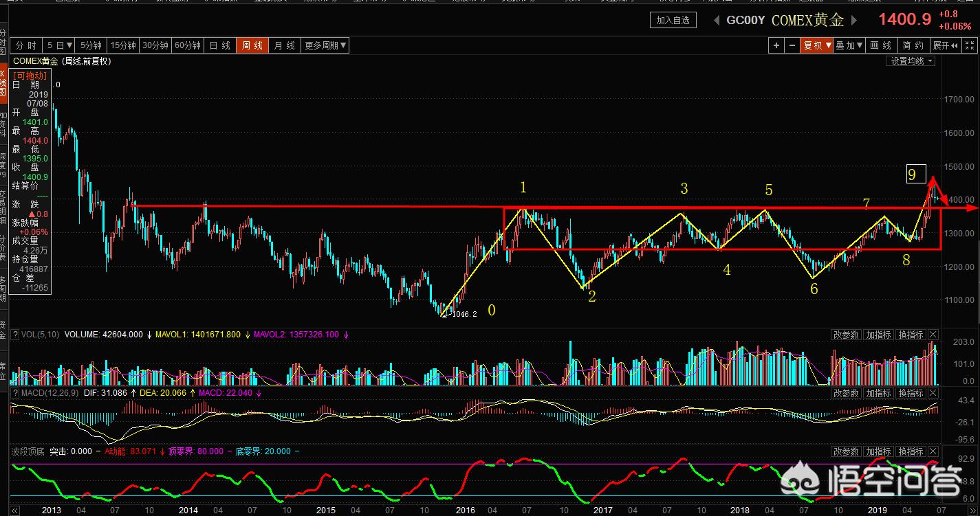Viewport: 980px width, 516px height.
Task: Open the 复权 dropdown
Action: [816, 45]
